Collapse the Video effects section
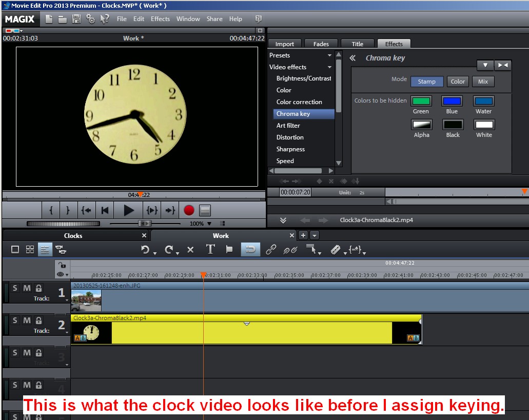 329,67
